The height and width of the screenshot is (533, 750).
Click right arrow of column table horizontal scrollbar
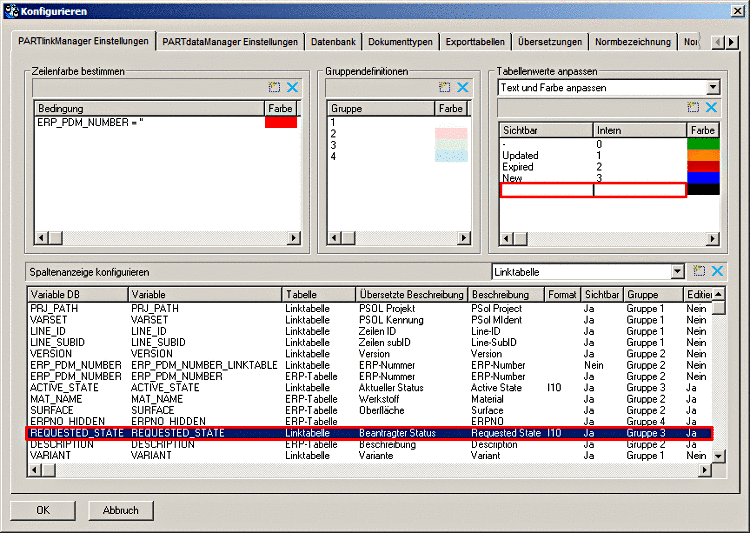704,470
